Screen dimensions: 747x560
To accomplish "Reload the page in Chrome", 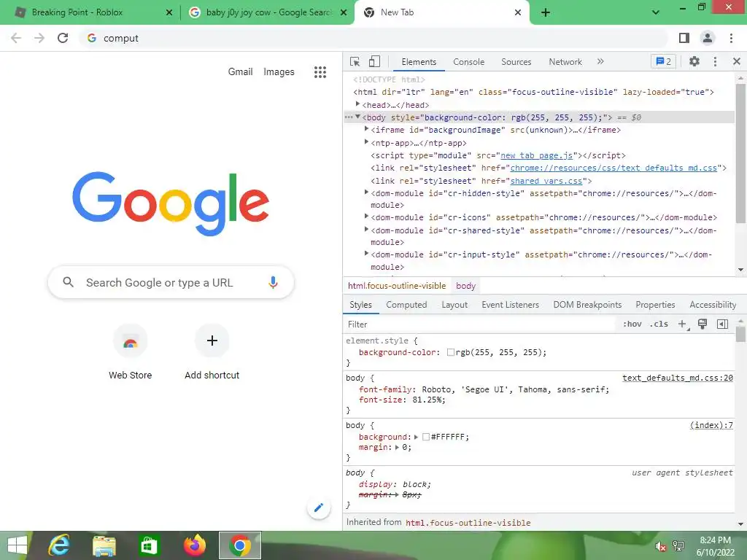I will click(63, 38).
